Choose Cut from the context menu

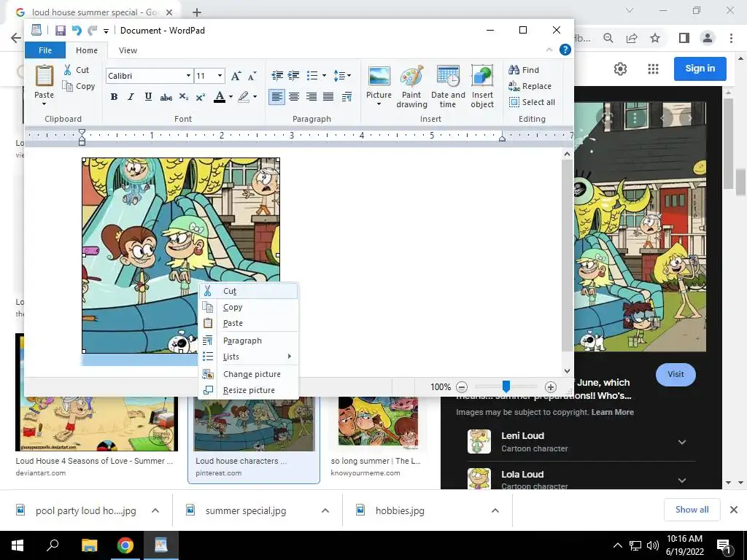pos(248,291)
